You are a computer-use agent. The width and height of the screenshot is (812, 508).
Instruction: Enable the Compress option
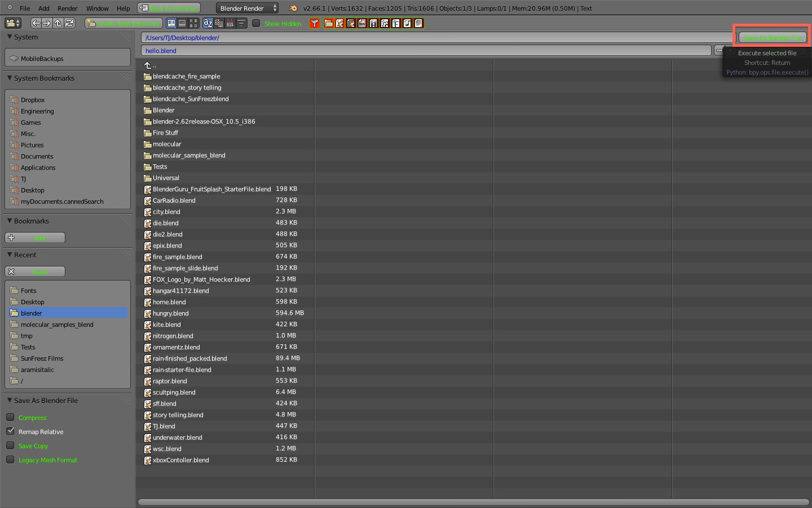click(x=10, y=417)
